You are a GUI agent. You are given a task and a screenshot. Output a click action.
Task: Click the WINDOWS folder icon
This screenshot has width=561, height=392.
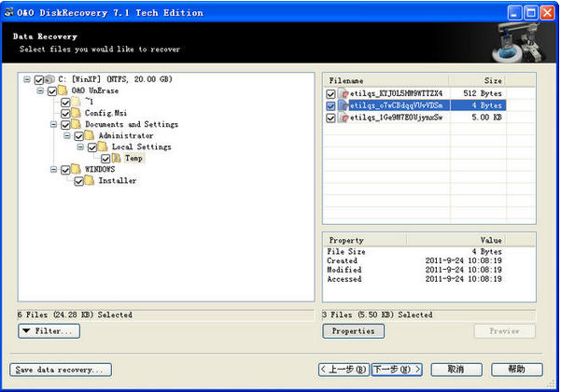click(x=76, y=169)
